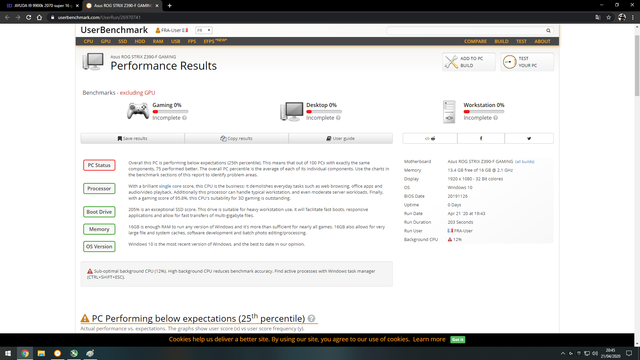Click the Copy results button
The width and height of the screenshot is (640, 360).
click(236, 138)
